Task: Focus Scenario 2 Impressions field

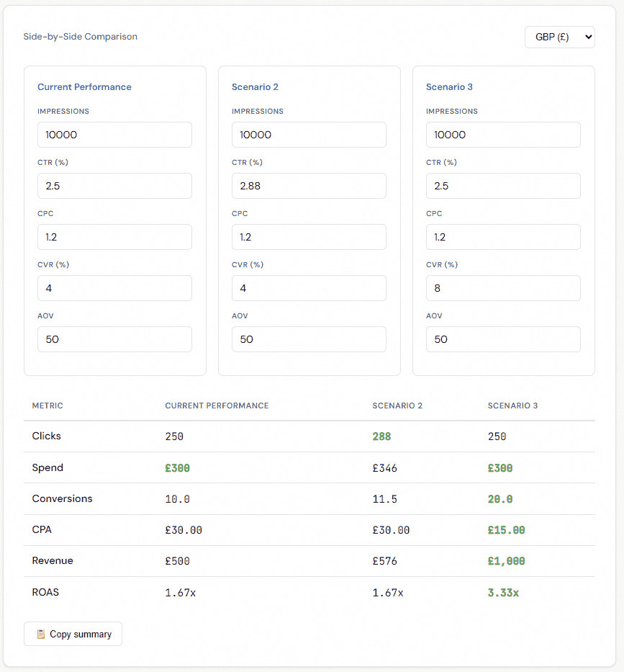Action: click(x=309, y=135)
